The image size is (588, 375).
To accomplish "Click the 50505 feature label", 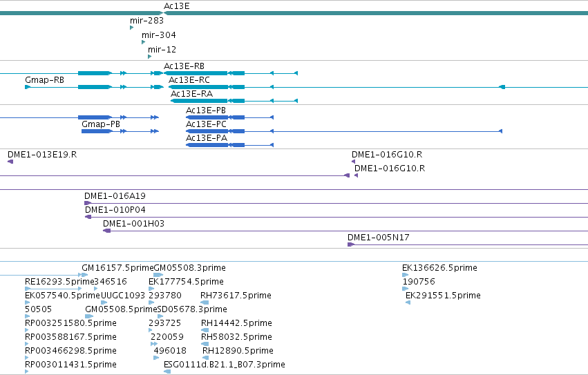I will [x=38, y=309].
